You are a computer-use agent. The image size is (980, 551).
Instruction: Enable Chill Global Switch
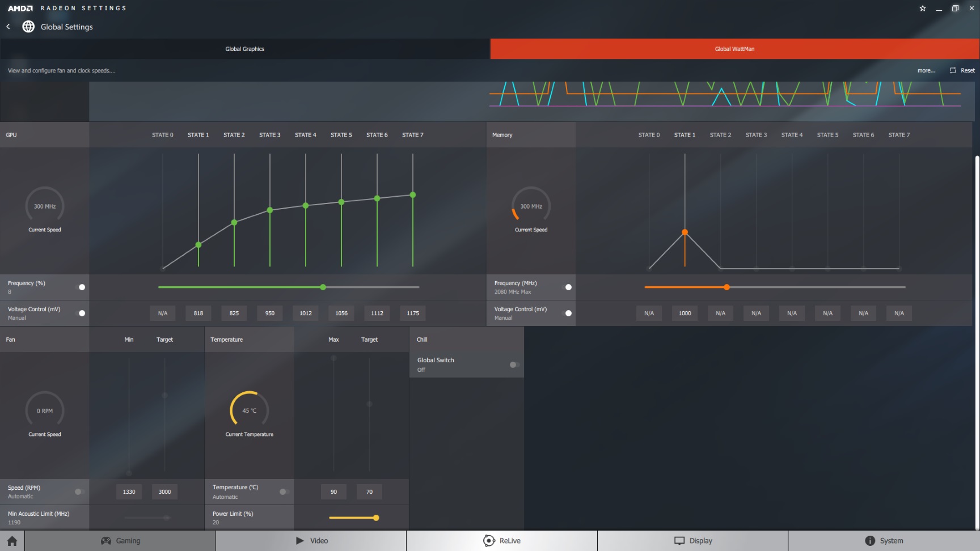tap(514, 364)
